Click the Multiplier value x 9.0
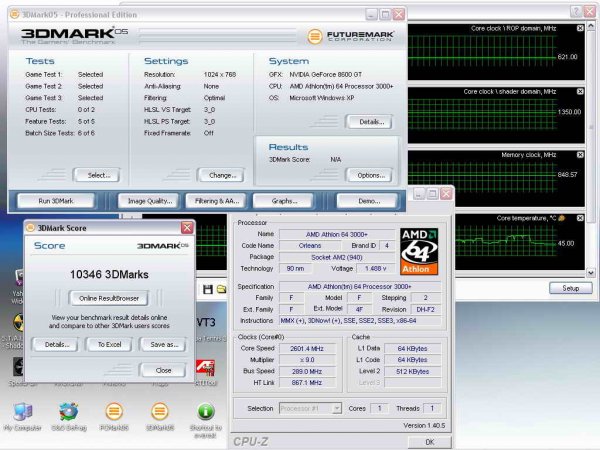Viewport: 600px width, 450px height. (x=307, y=360)
